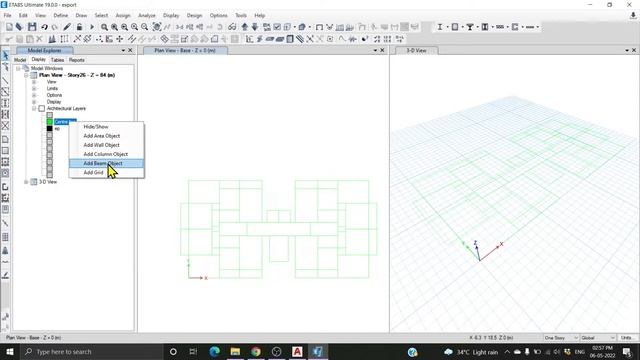
Task: Expand the 3-D View tree node
Action: coord(26,182)
